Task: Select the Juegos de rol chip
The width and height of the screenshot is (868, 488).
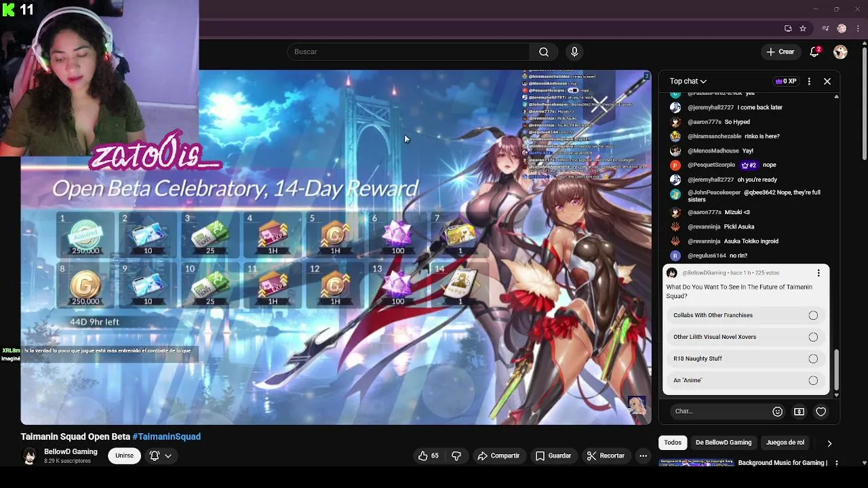Action: (x=785, y=443)
